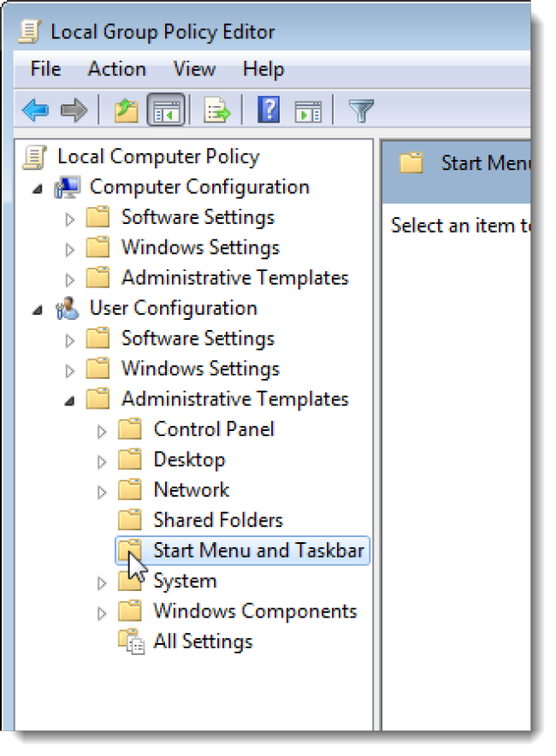The width and height of the screenshot is (556, 756).
Task: Select Desktop under Administrative Templates
Action: (x=189, y=458)
